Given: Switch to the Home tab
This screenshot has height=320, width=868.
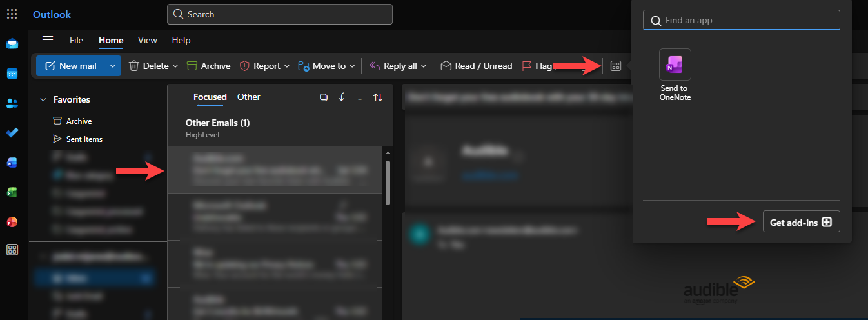Looking at the screenshot, I should 111,40.
